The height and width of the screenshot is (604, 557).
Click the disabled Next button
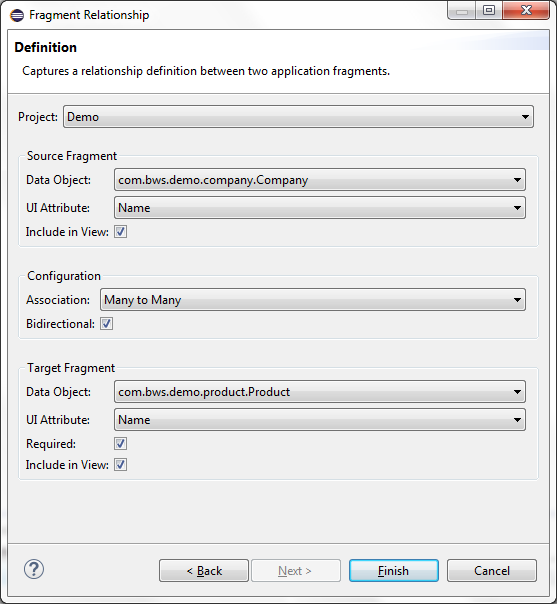pyautogui.click(x=296, y=570)
